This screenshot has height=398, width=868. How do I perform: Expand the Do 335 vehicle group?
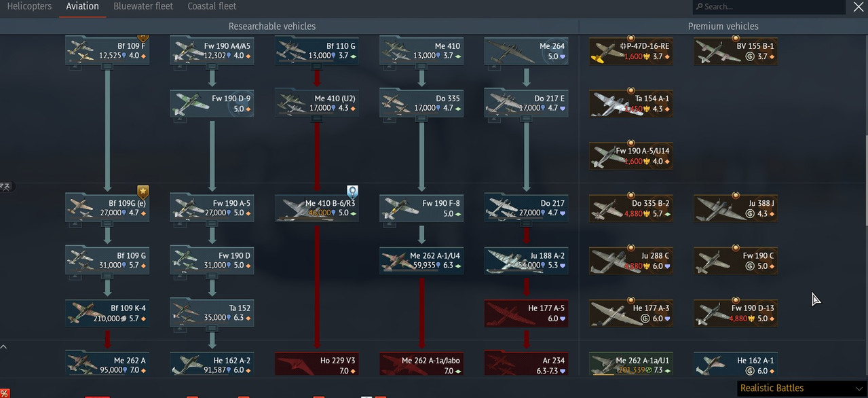pyautogui.click(x=421, y=119)
